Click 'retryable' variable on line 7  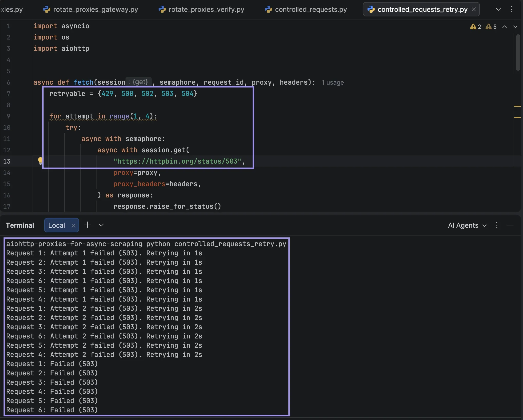[x=67, y=94]
